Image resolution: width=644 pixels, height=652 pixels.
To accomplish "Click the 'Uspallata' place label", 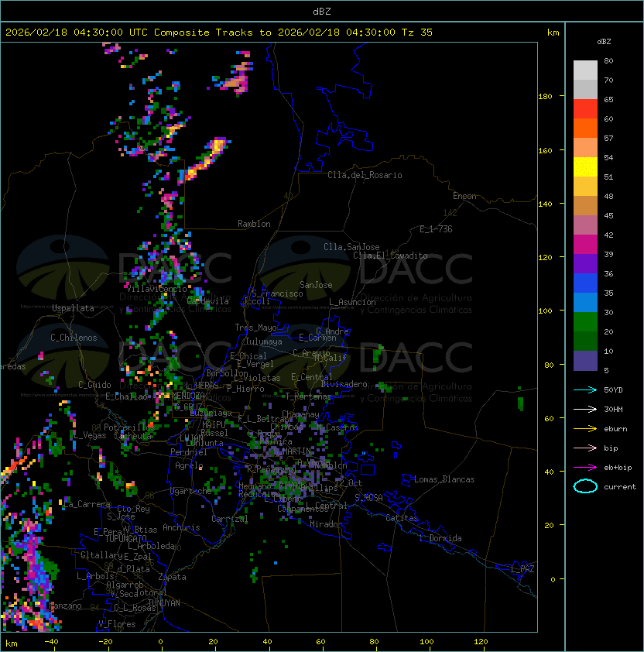I will [73, 308].
